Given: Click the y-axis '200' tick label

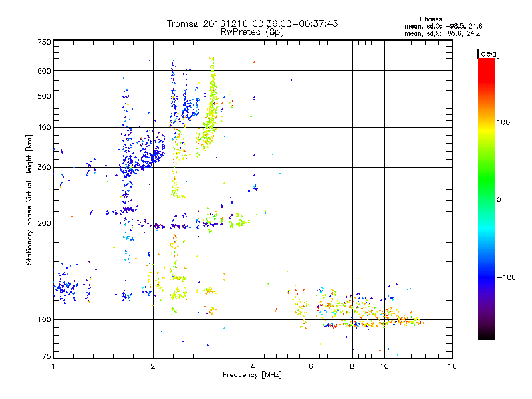Looking at the screenshot, I should 44,223.
